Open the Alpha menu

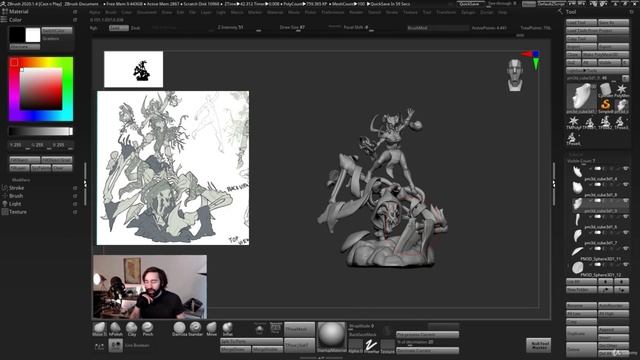95,12
